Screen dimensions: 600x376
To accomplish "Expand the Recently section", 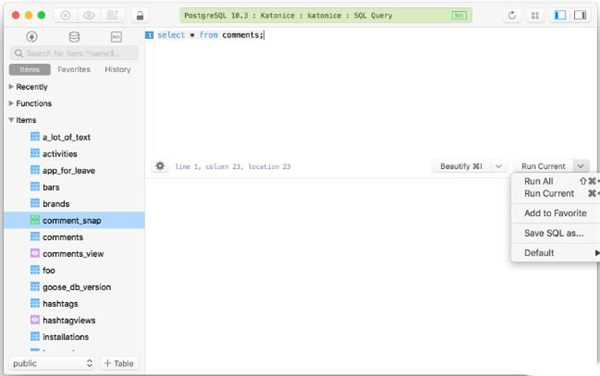I will (x=11, y=87).
